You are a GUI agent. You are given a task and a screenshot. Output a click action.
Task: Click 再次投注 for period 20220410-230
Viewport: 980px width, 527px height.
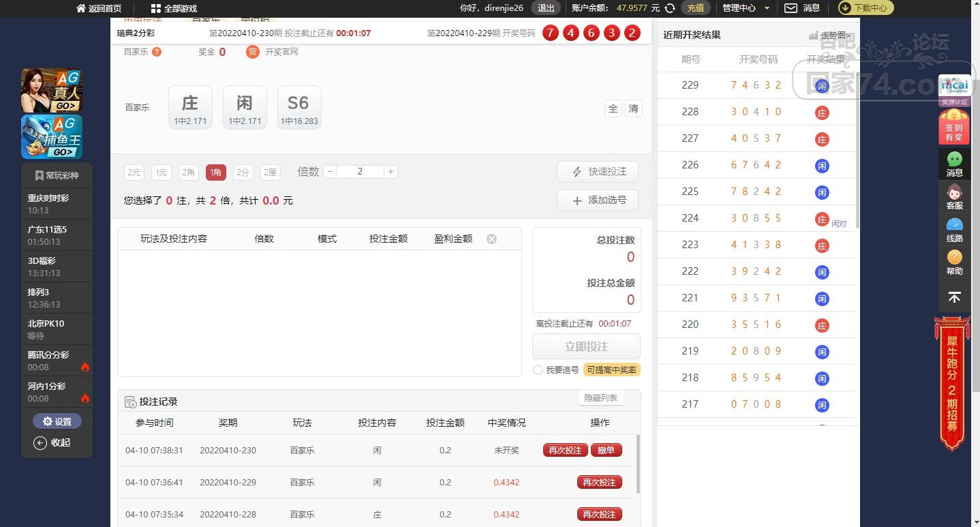pos(566,450)
